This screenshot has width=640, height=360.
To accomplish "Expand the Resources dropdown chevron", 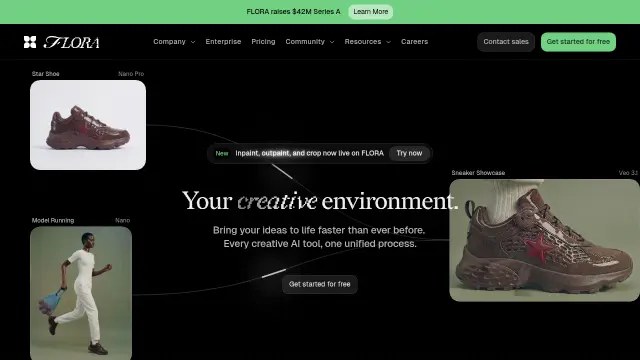I will coord(389,42).
